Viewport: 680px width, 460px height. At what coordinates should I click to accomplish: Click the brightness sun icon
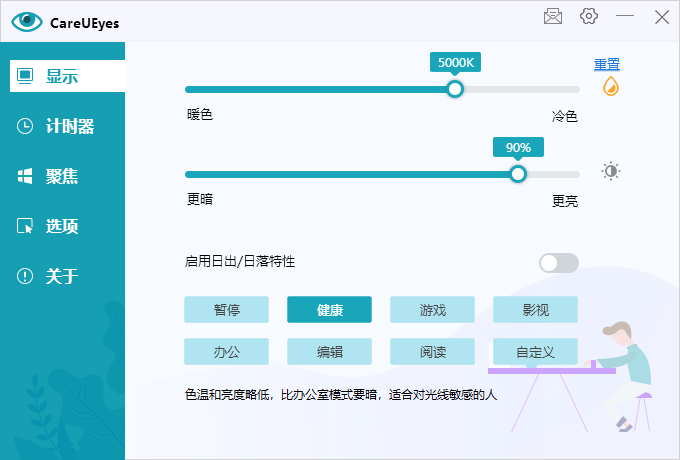pos(610,171)
